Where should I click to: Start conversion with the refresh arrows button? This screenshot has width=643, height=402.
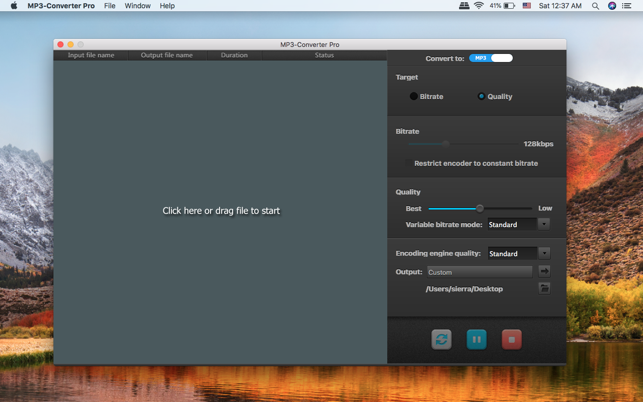[x=441, y=339]
